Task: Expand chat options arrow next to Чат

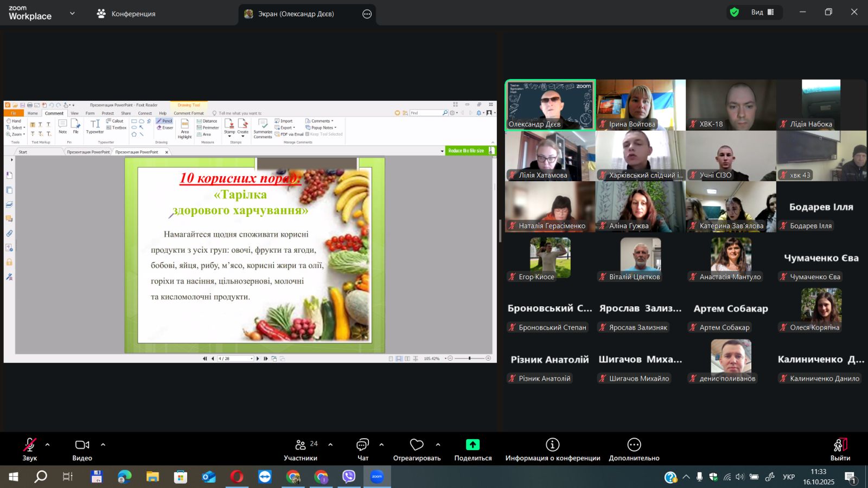Action: (x=381, y=445)
